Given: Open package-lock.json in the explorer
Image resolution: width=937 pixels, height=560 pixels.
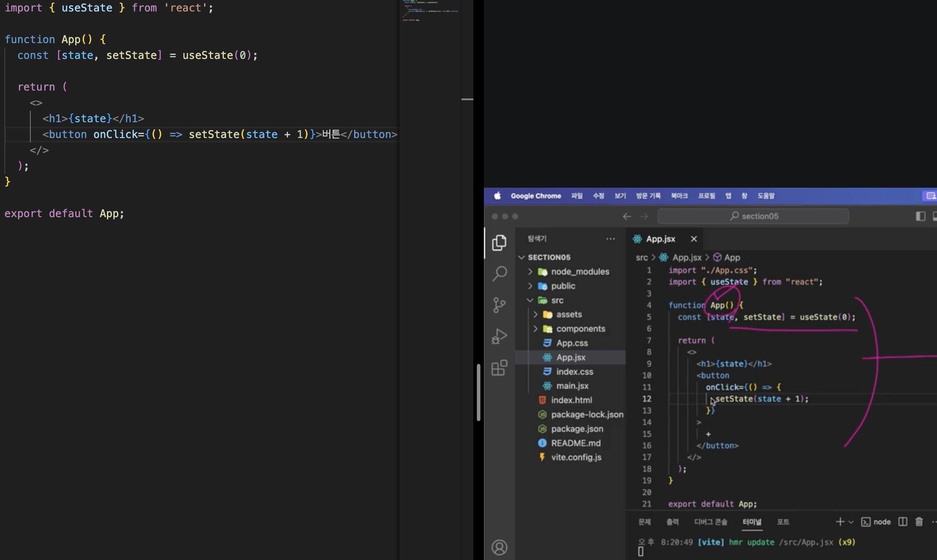Looking at the screenshot, I should 587,415.
